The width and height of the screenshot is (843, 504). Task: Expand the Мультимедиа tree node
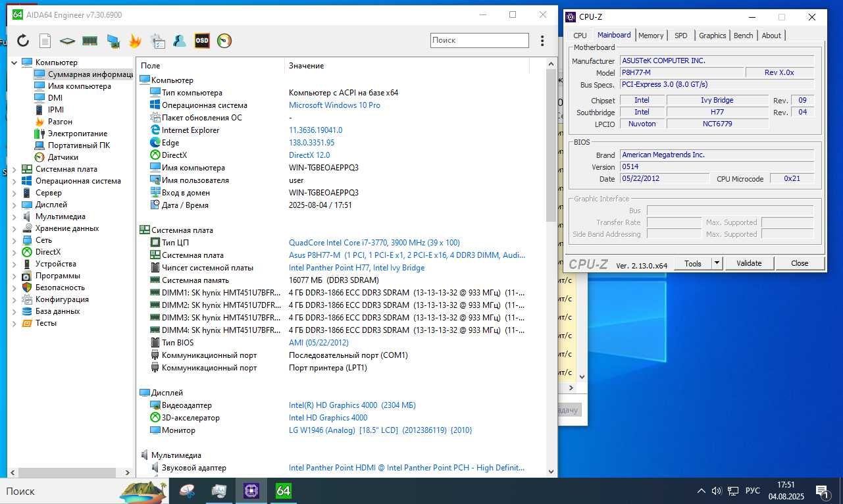click(x=14, y=216)
